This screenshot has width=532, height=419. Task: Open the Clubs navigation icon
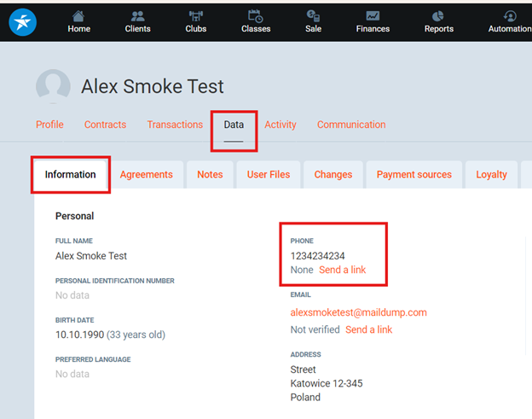(x=196, y=16)
